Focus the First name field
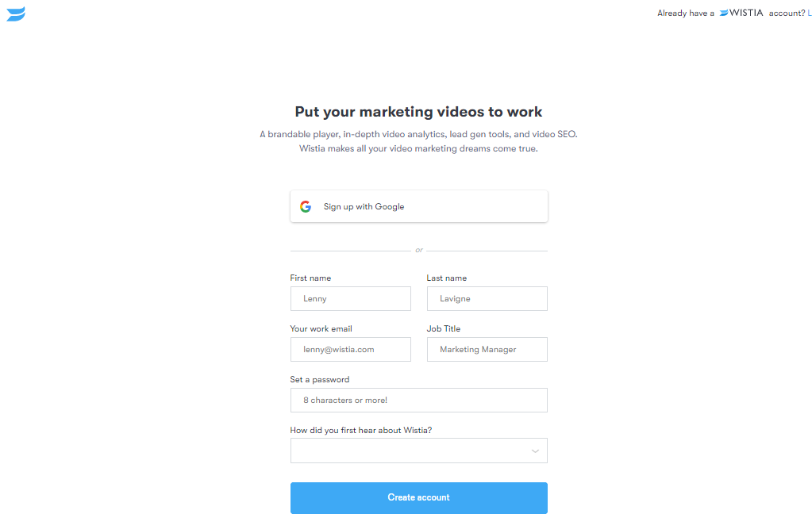The image size is (812, 514). 351,299
